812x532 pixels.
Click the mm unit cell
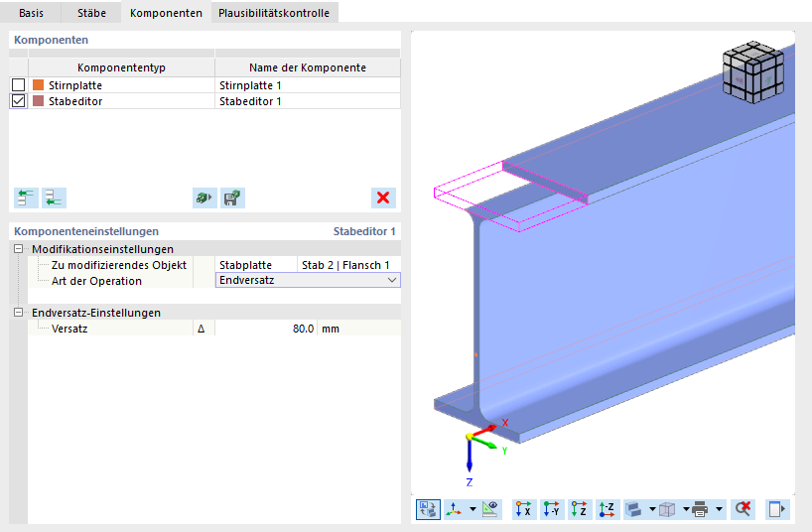tap(359, 329)
